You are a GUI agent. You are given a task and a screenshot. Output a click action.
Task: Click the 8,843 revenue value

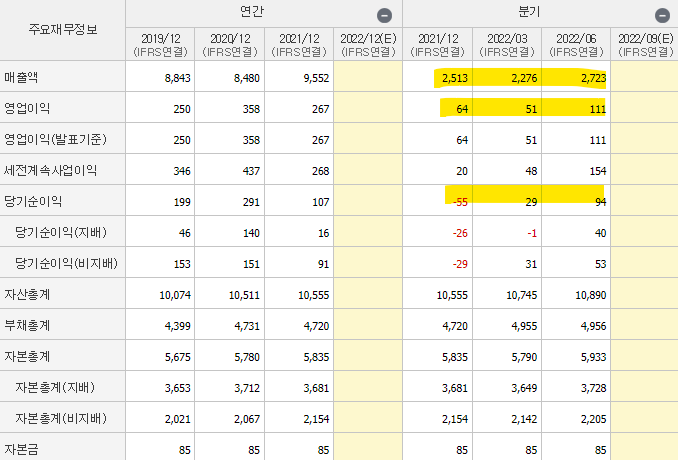(x=178, y=78)
